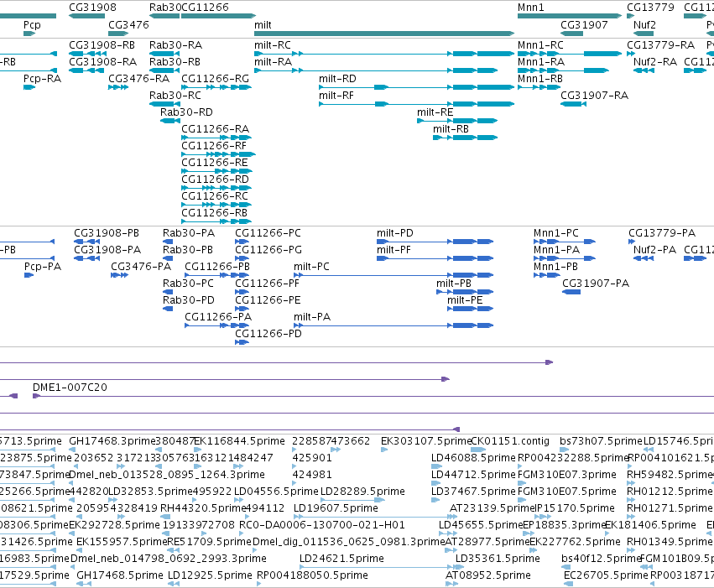Image resolution: width=714 pixels, height=588 pixels.
Task: Open EST CK01151.contig label
Action: [x=510, y=441]
